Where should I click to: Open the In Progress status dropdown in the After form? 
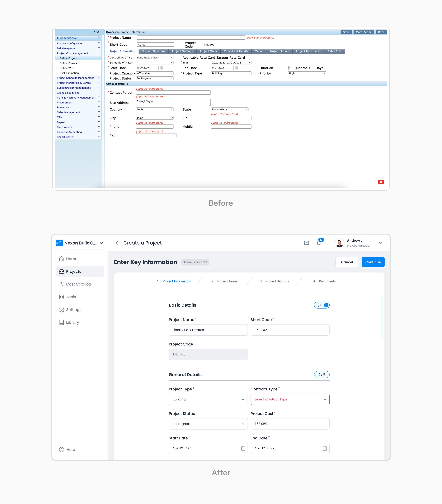(208, 424)
